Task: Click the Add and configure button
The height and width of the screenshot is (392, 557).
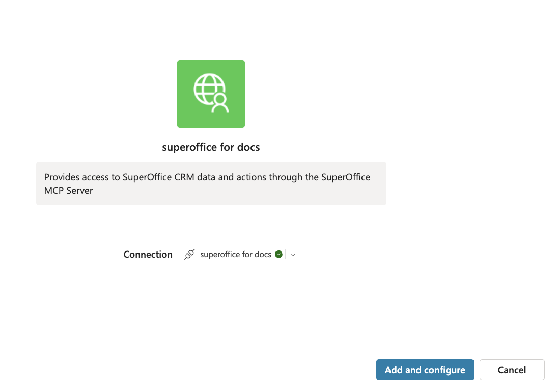Action: pyautogui.click(x=425, y=370)
